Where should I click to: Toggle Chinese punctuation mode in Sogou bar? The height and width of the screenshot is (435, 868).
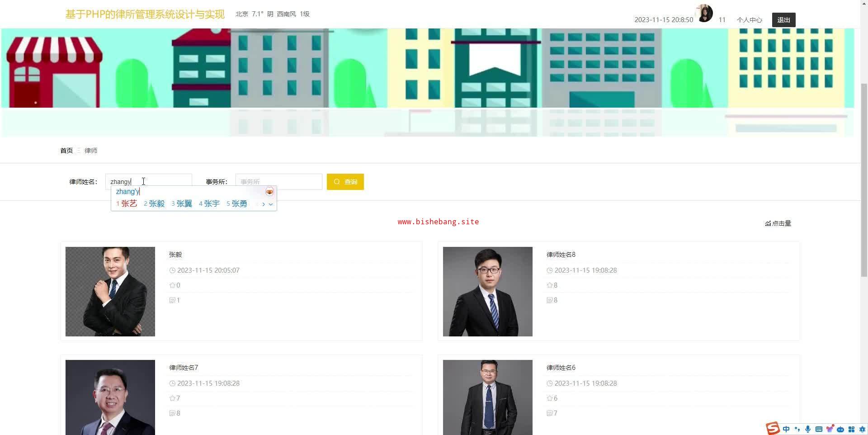coord(797,429)
